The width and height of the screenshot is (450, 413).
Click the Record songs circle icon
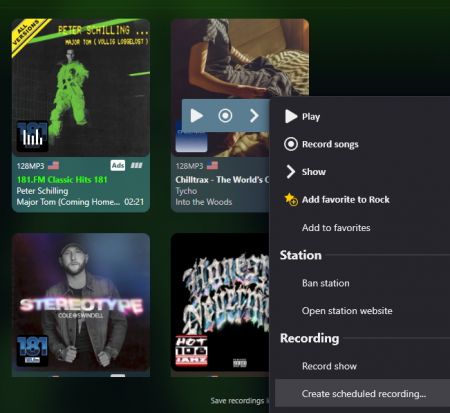(x=291, y=144)
